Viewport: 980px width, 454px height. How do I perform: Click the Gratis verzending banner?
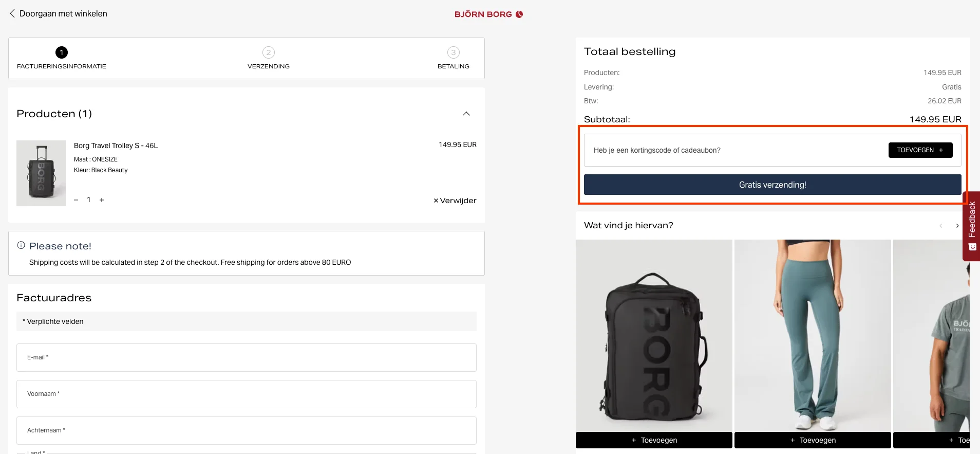click(772, 185)
